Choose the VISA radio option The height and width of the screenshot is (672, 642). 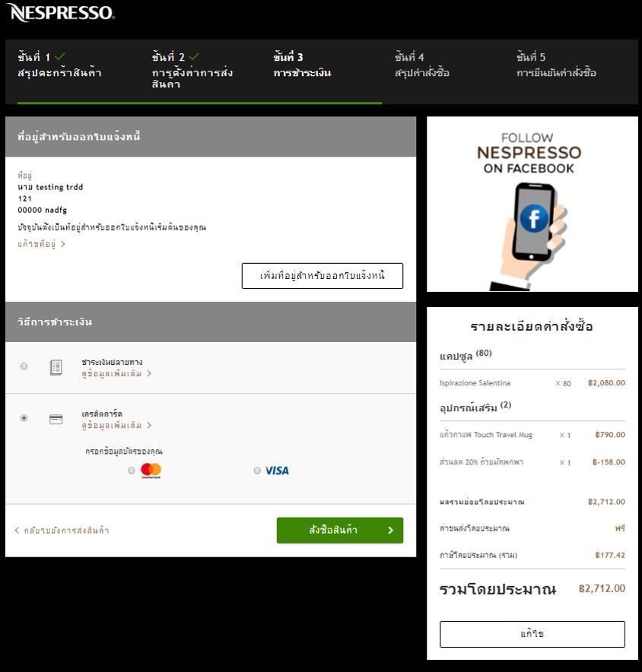point(257,471)
